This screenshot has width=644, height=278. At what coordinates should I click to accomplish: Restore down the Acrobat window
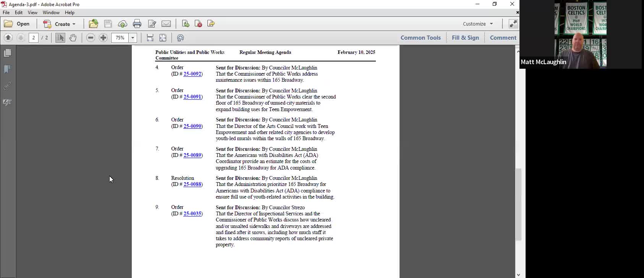495,4
